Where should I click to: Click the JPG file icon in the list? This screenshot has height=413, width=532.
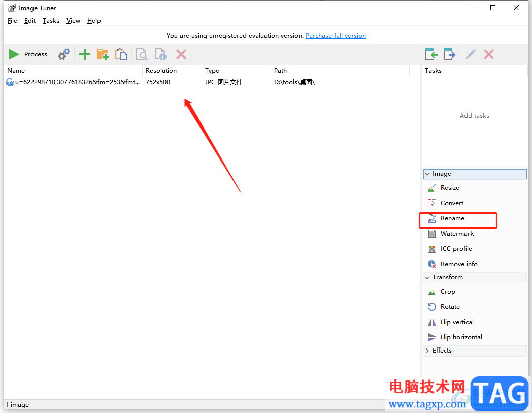click(x=10, y=82)
